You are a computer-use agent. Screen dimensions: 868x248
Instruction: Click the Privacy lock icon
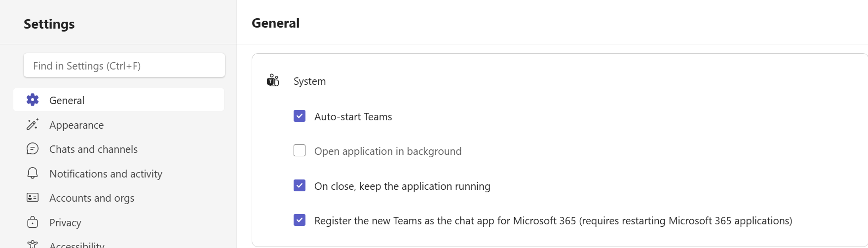[33, 222]
